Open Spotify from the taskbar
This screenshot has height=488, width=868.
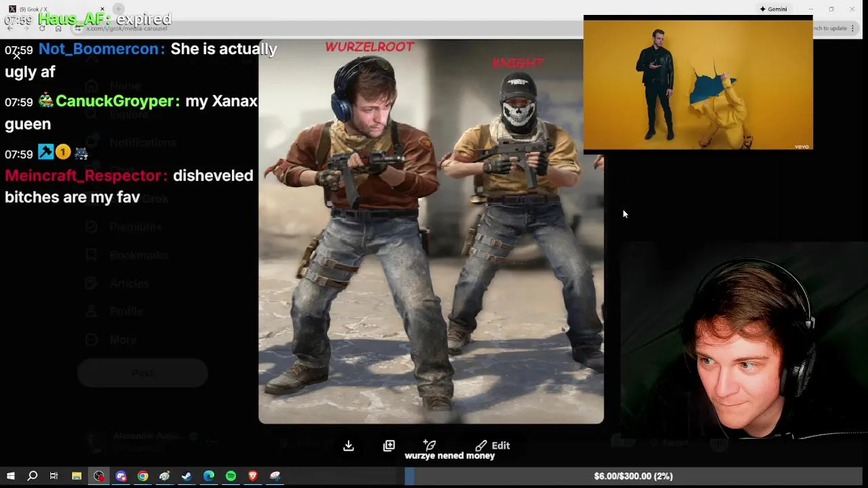tap(231, 476)
